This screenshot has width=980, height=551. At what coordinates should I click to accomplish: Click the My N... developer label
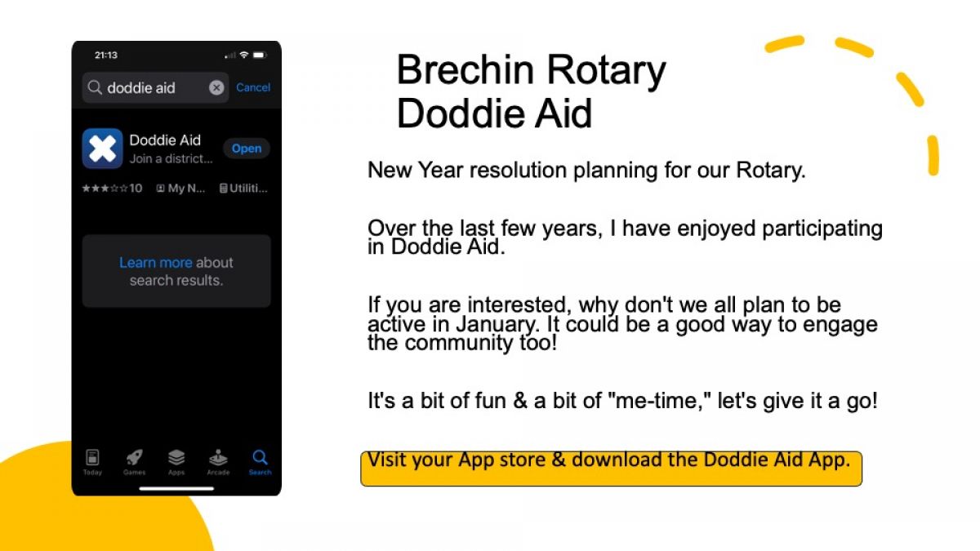pos(180,189)
